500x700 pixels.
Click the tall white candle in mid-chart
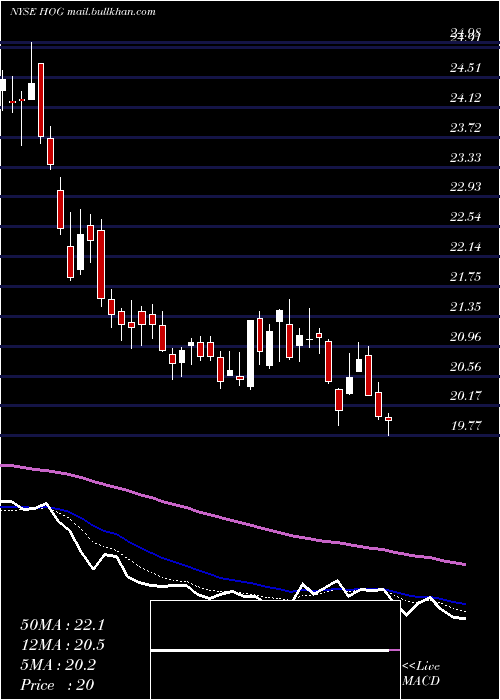coord(250,353)
